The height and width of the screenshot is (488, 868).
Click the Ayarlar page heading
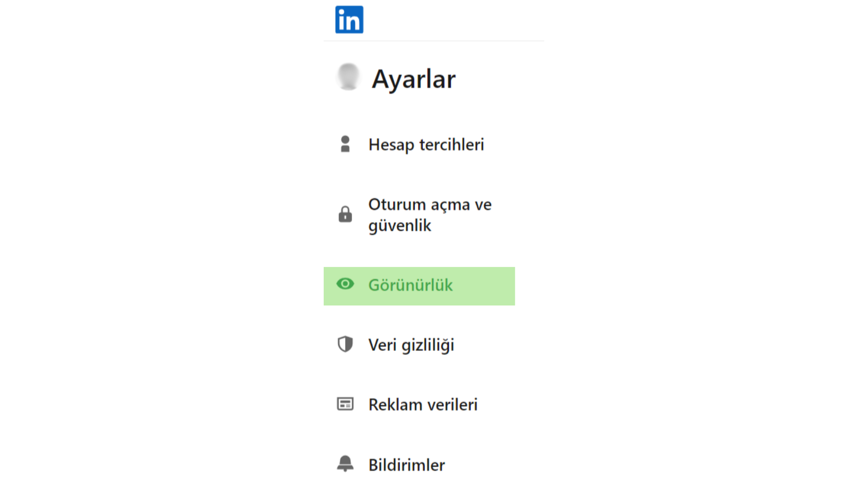(414, 79)
